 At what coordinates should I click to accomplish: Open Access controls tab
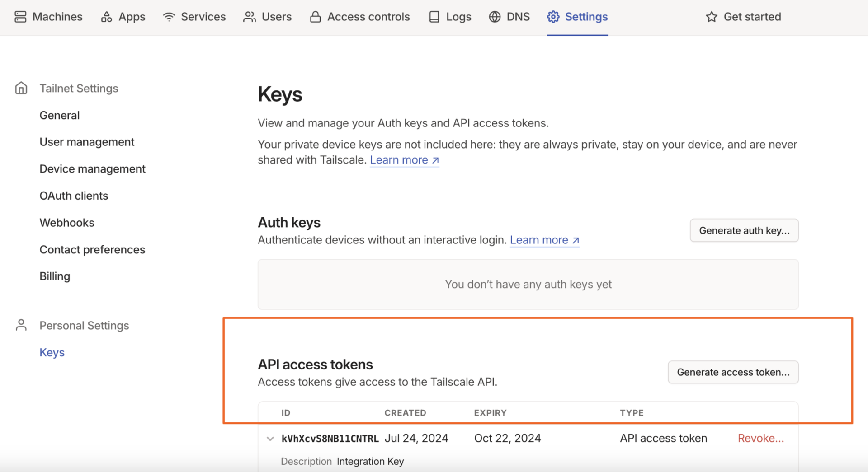tap(360, 17)
